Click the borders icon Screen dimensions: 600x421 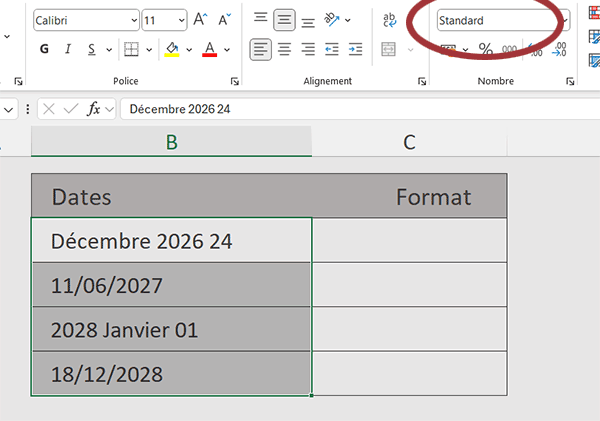pos(131,49)
